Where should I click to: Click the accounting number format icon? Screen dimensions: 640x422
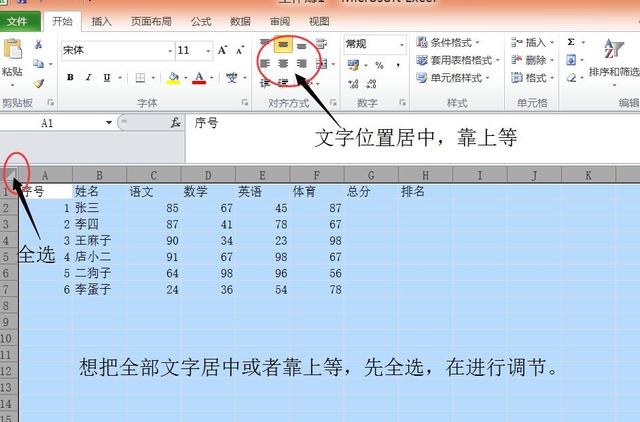click(x=353, y=65)
